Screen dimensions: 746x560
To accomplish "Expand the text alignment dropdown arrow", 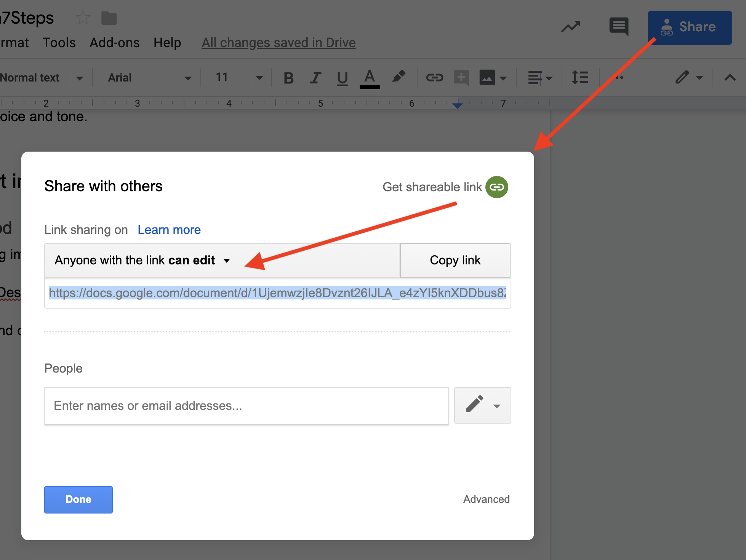I will [549, 78].
